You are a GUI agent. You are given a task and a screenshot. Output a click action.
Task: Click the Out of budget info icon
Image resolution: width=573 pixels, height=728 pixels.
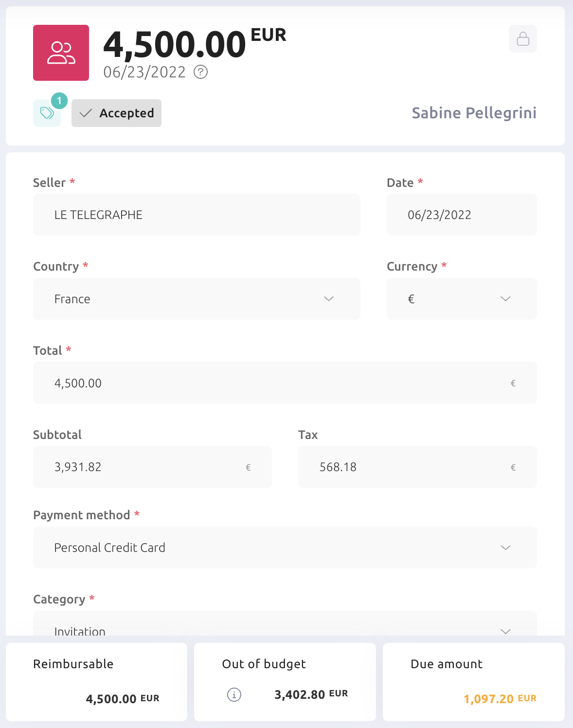234,694
